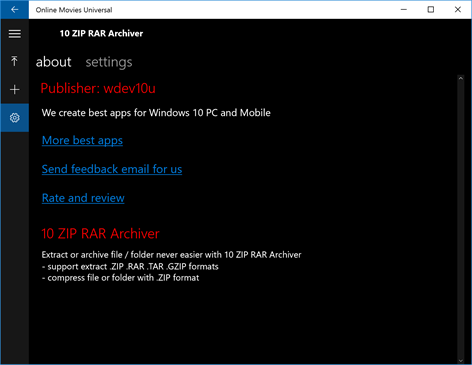Click the back arrow in title bar
The image size is (472, 365).
pos(14,9)
